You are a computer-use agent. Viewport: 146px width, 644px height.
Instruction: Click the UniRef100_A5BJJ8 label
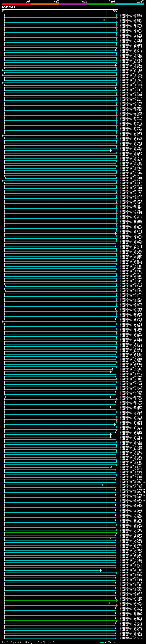[131, 93]
